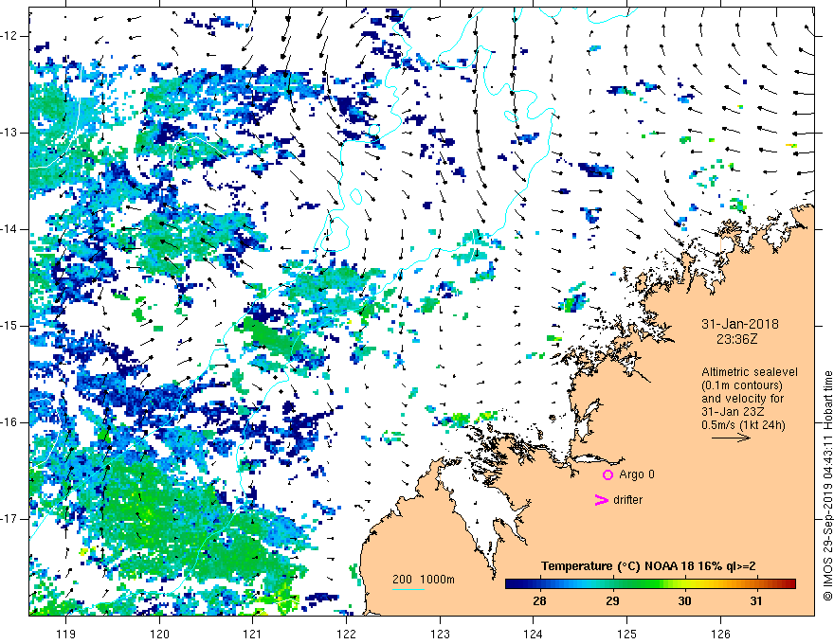Click the 'Argo 0' legend label
This screenshot has height=644, width=834.
[637, 474]
